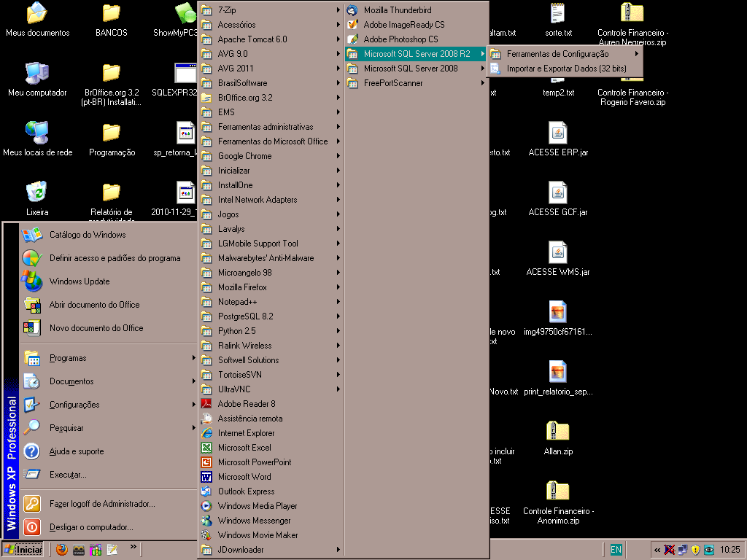Open Pesquisar in Start menu

click(108, 428)
